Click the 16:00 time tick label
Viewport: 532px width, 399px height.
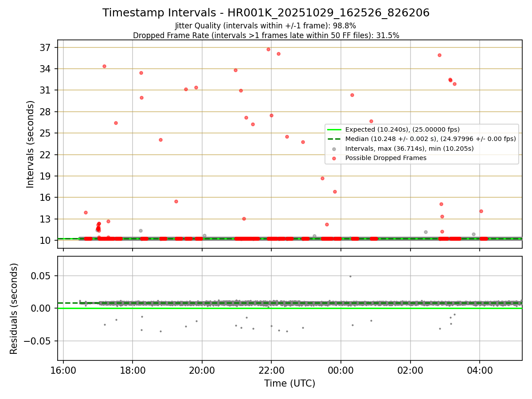pyautogui.click(x=63, y=370)
